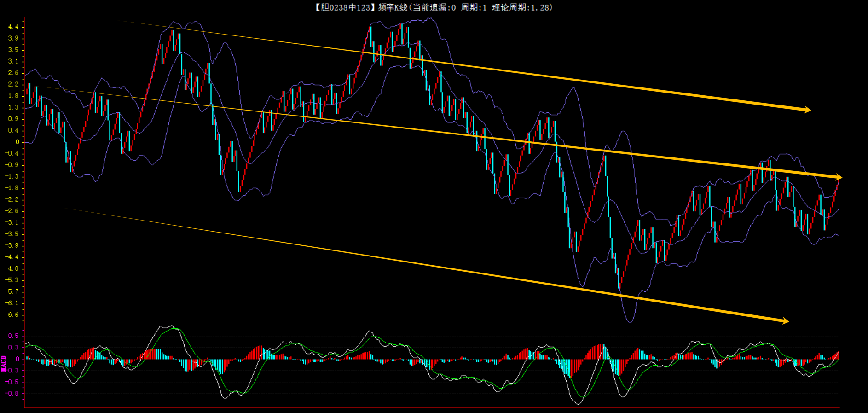Click the vertical MACD indicator label

tap(4, 363)
